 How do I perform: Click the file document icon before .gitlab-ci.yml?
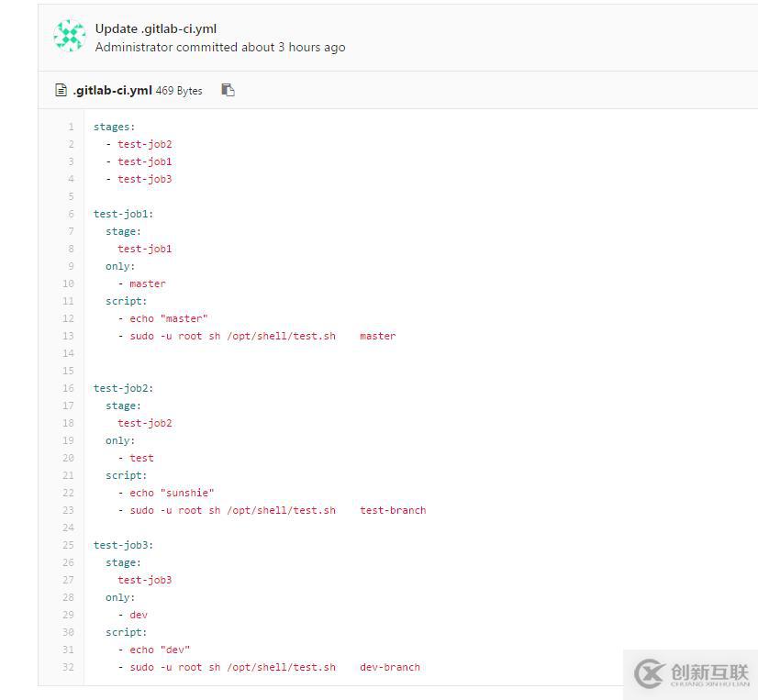(x=61, y=91)
